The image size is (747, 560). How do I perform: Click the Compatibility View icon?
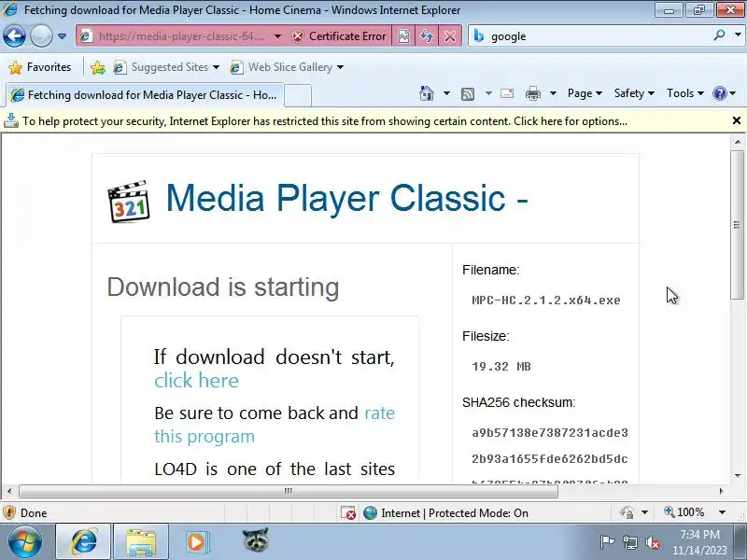pos(403,36)
